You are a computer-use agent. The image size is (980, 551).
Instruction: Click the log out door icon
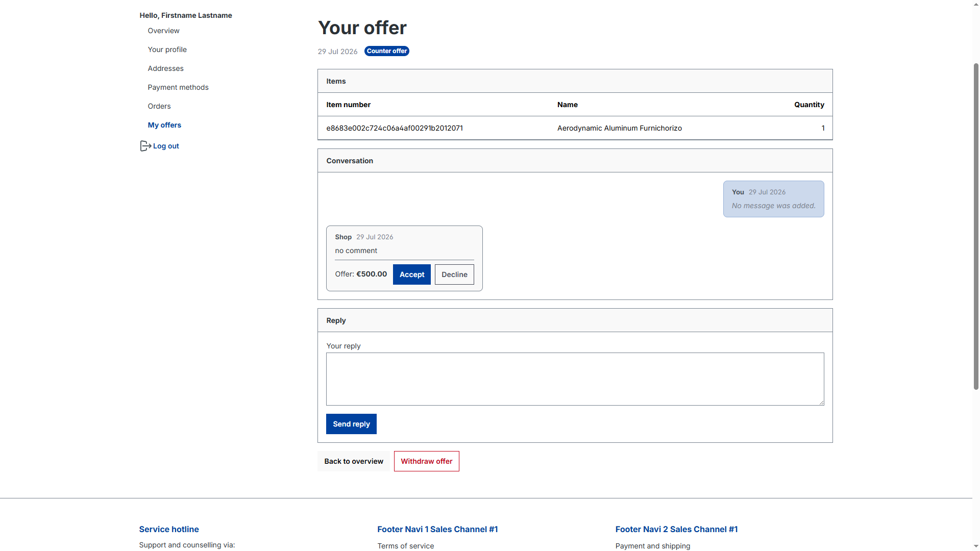point(145,146)
